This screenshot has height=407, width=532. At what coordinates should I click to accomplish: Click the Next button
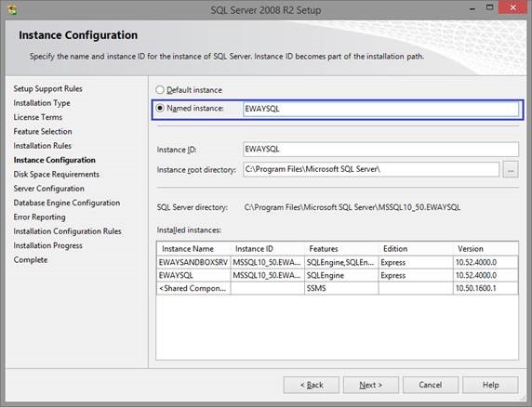click(x=370, y=385)
